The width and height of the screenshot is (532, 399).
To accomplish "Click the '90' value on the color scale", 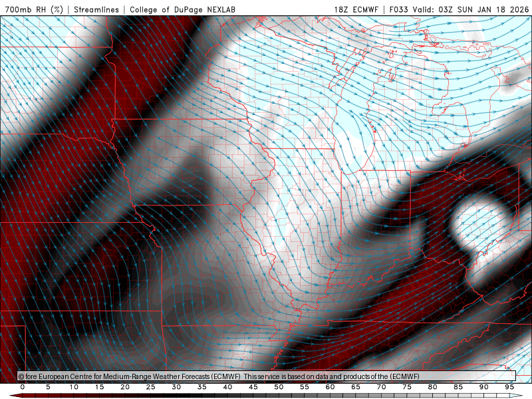I will point(483,387).
